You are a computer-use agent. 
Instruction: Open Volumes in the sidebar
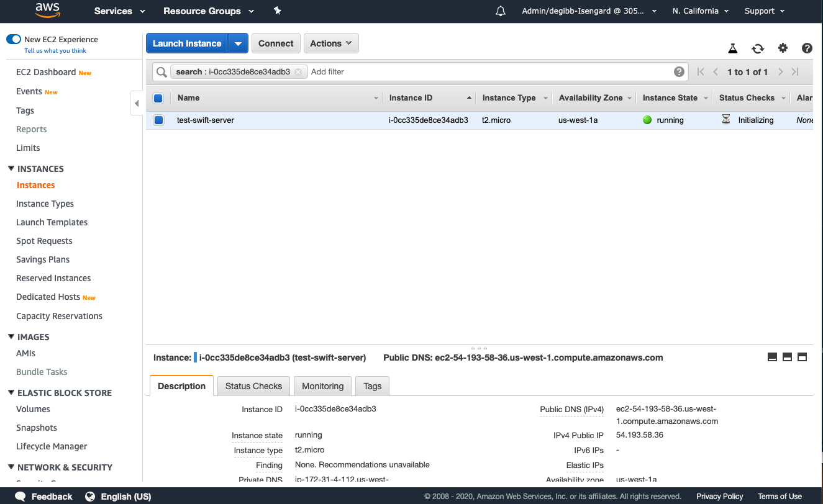(33, 409)
